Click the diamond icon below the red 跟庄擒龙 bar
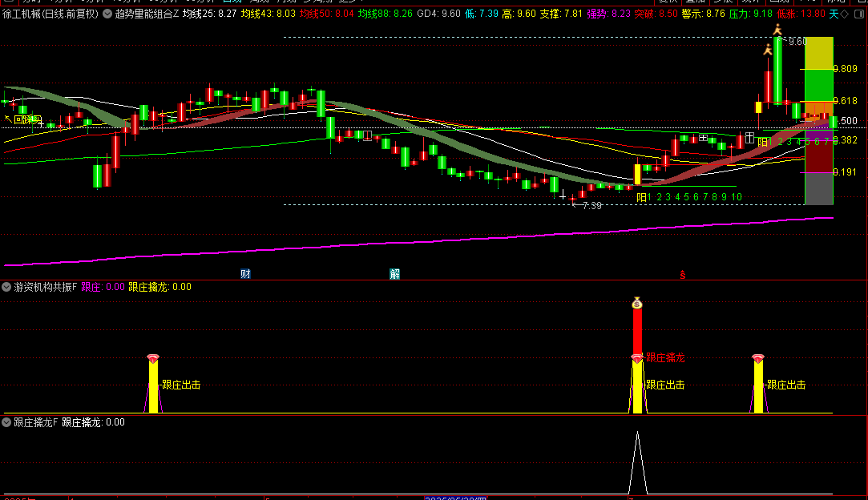Viewport: 868px width, 500px height. [x=637, y=359]
